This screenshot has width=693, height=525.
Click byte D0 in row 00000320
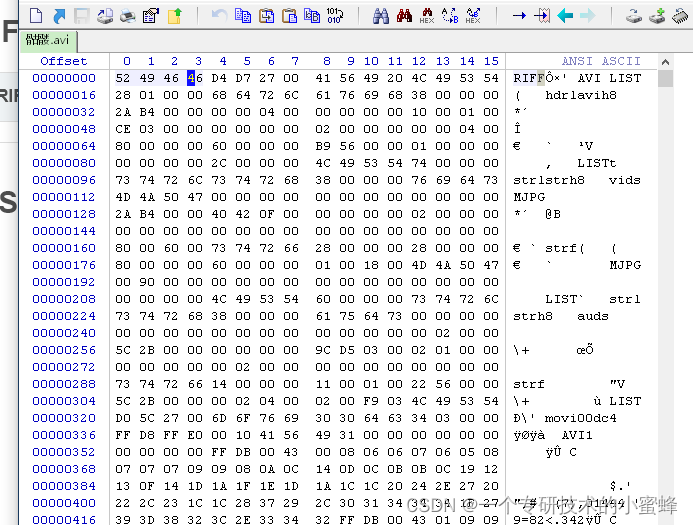pyautogui.click(x=123, y=418)
